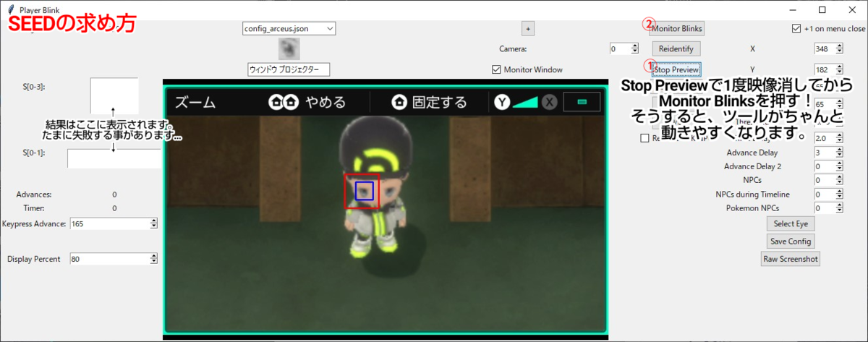Click the field showing 2.0
Viewport: 868px width, 342px height.
tap(824, 138)
